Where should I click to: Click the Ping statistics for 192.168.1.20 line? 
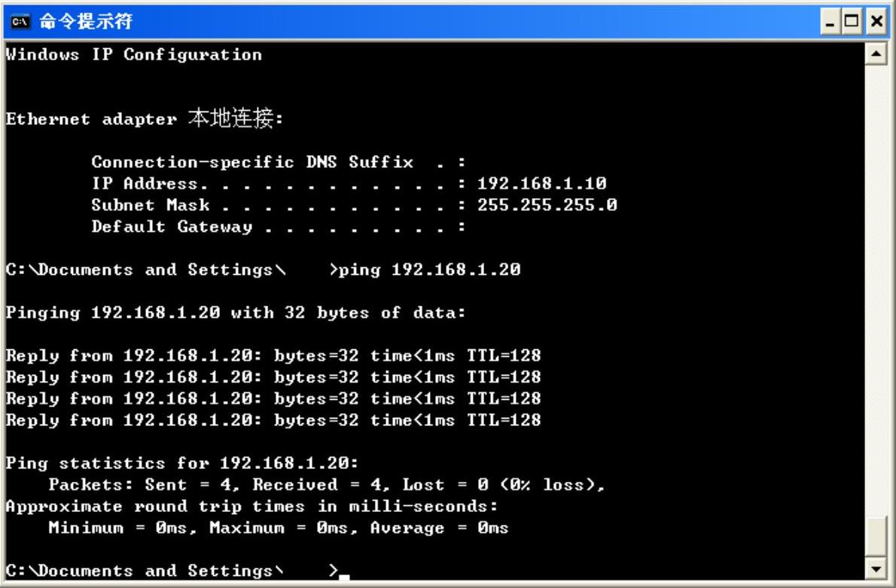(x=182, y=463)
